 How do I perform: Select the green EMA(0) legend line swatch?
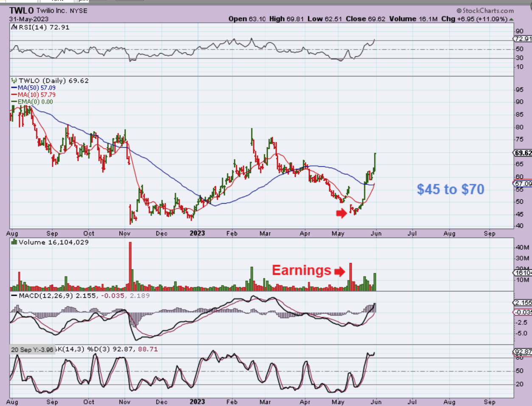[x=14, y=102]
